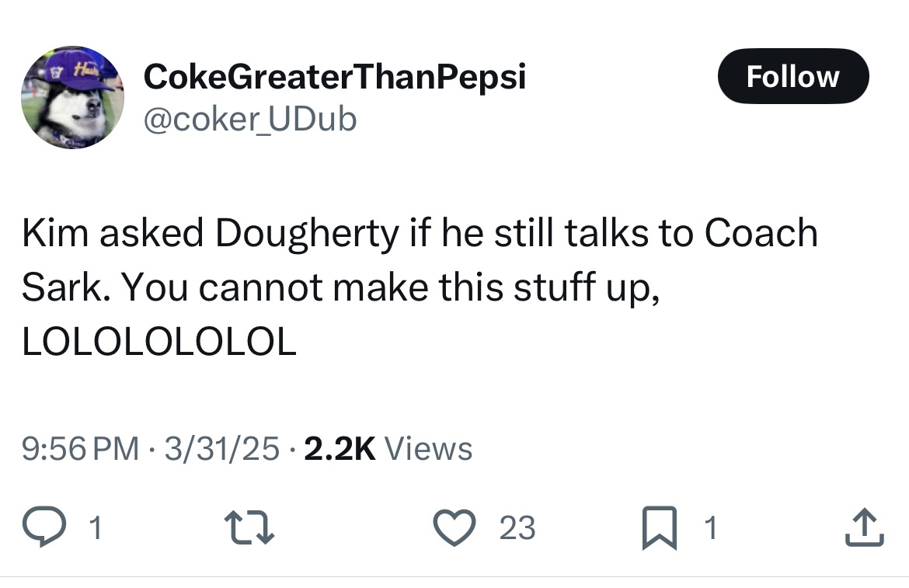
Task: Click the word Sark in the tweet
Action: [65, 288]
